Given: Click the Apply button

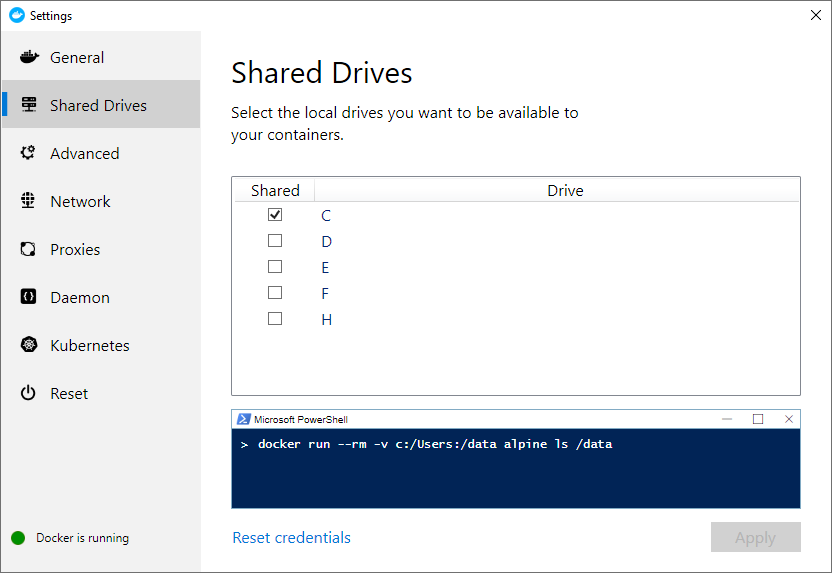Looking at the screenshot, I should [x=756, y=537].
